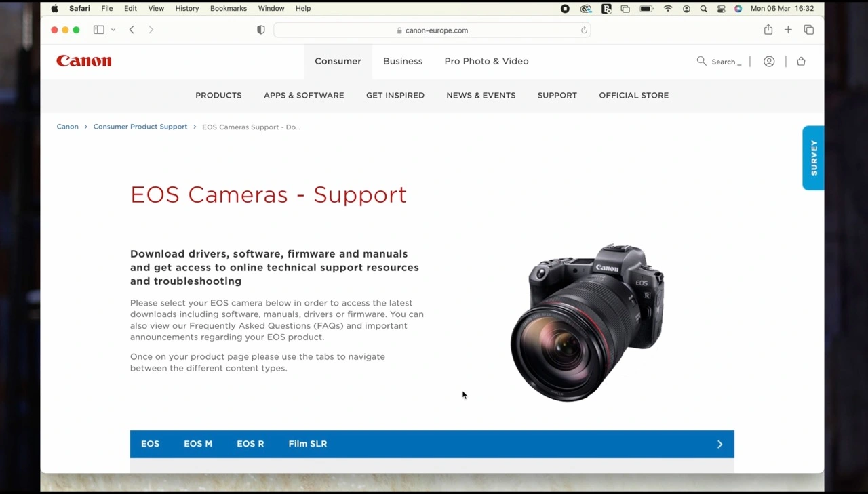868x494 pixels.
Task: Open Siri from menu bar
Action: [738, 9]
